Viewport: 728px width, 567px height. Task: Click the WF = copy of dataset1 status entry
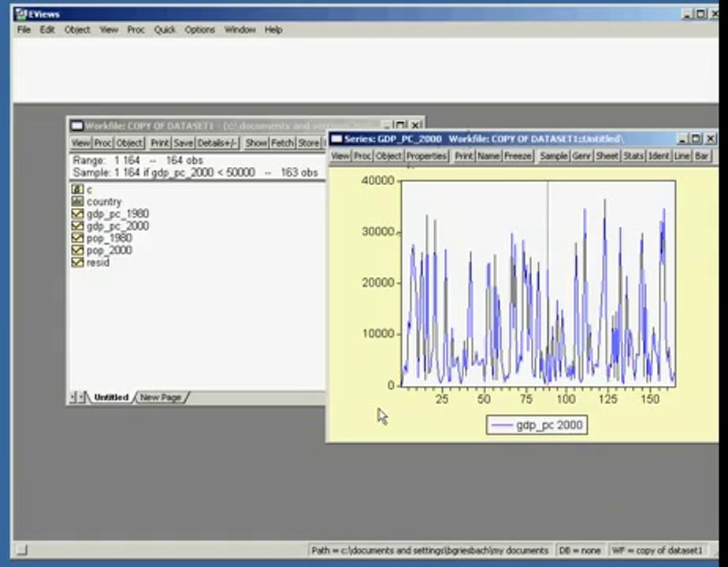657,550
